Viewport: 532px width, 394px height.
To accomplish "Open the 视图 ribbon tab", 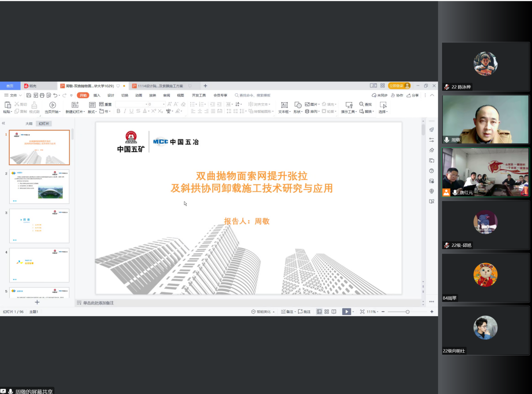I will [180, 95].
